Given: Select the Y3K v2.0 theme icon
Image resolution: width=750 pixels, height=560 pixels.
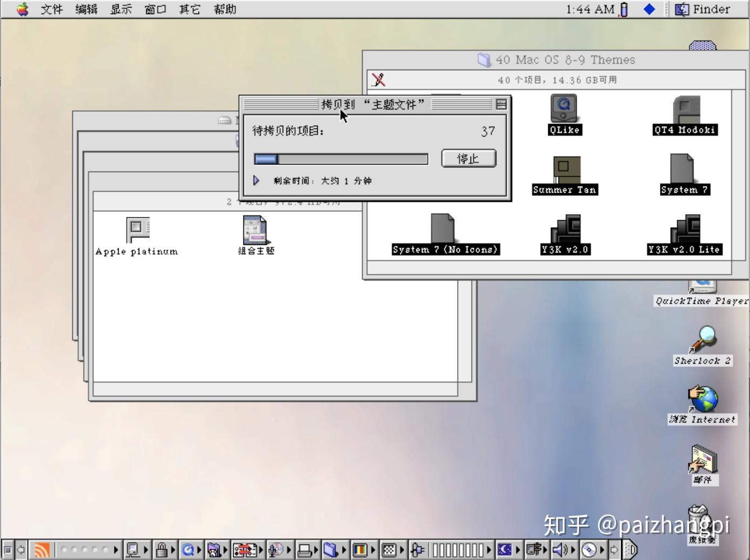Looking at the screenshot, I should pyautogui.click(x=565, y=229).
